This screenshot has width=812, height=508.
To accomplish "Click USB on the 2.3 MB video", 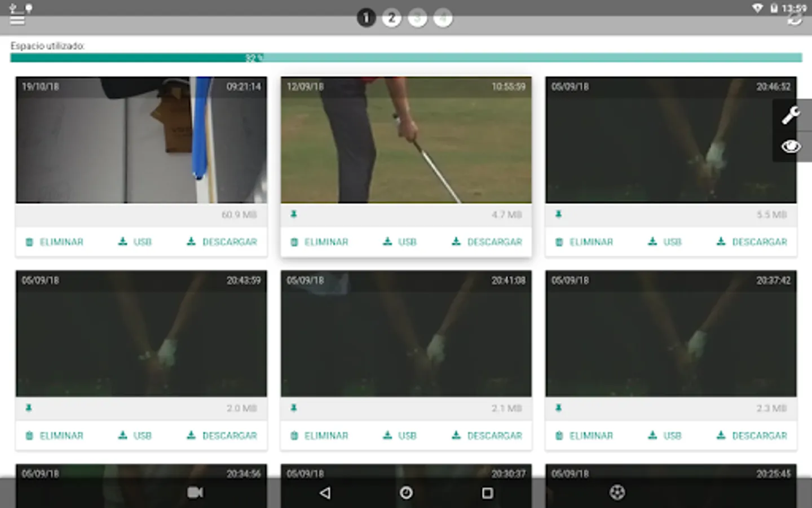I will coord(665,436).
